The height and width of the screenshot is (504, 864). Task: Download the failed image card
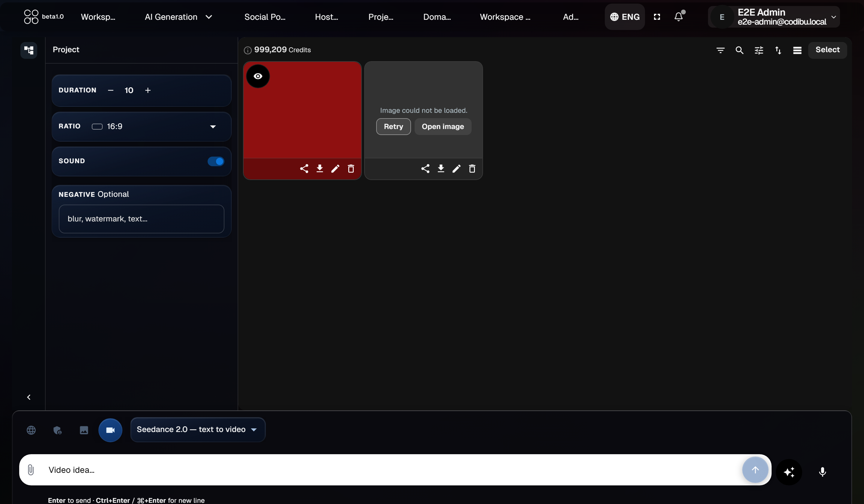click(441, 168)
